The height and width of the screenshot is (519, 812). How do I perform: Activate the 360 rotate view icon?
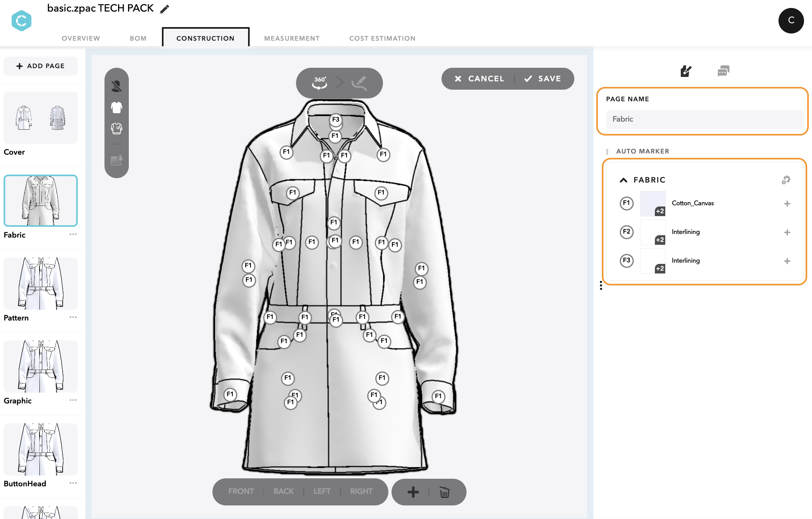(319, 83)
